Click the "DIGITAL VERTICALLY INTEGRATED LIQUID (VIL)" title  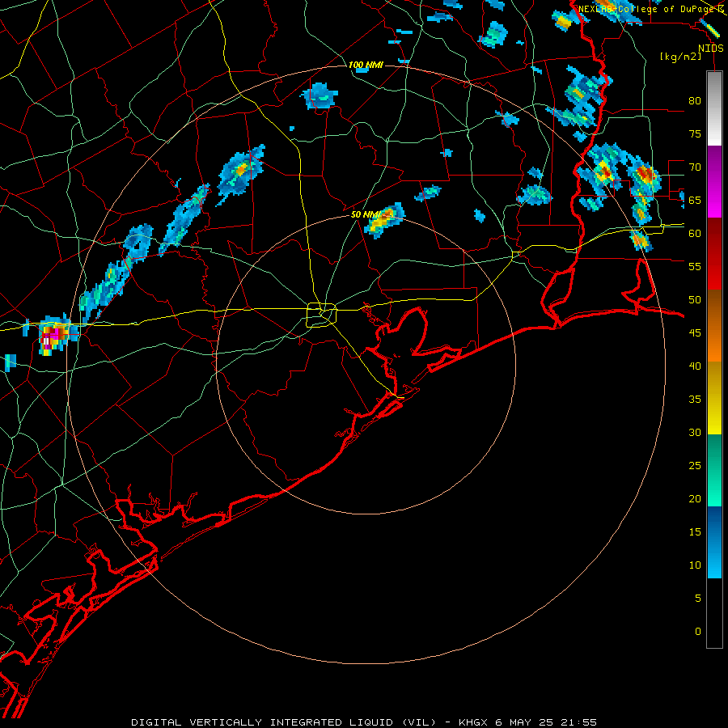(283, 722)
